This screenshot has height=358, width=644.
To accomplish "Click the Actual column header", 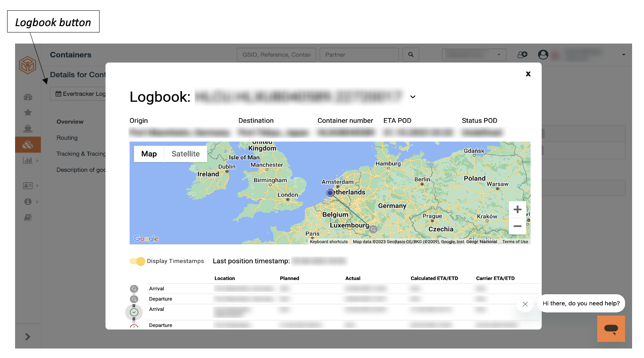I will [353, 278].
